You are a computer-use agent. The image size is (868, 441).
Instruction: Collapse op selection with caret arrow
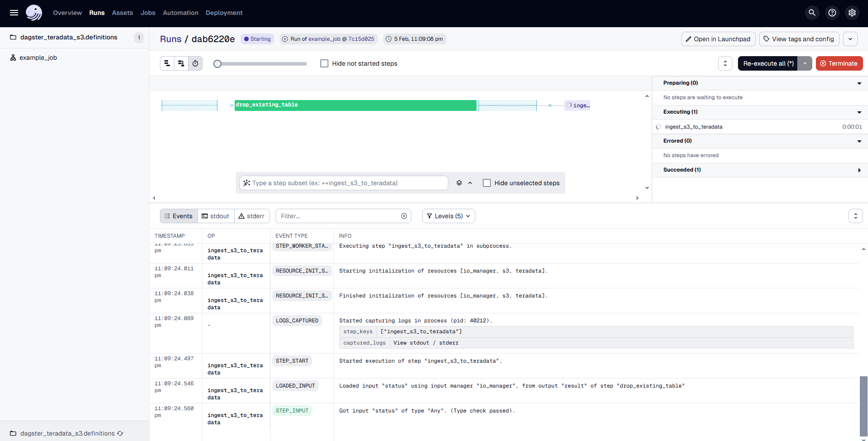(470, 183)
